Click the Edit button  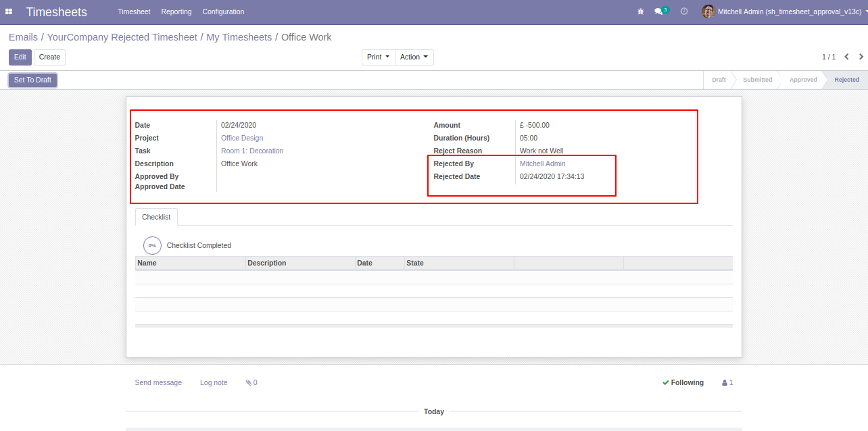pos(20,57)
